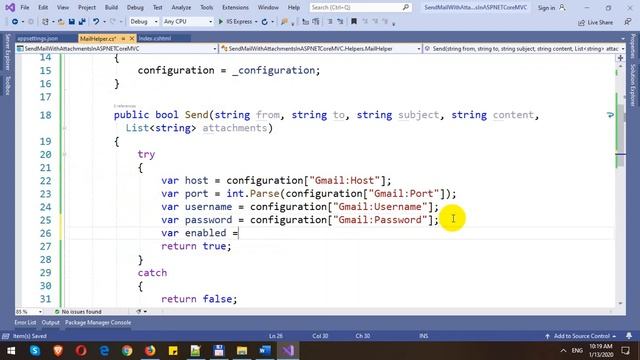Open the MailHelper class navigation dropdown
This screenshot has height=360, width=640.
[x=321, y=49]
